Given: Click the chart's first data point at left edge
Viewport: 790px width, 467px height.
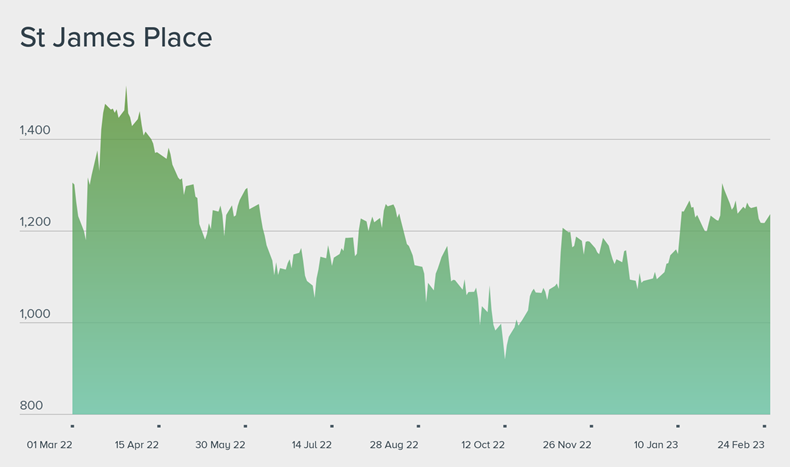Looking at the screenshot, I should pos(73,183).
